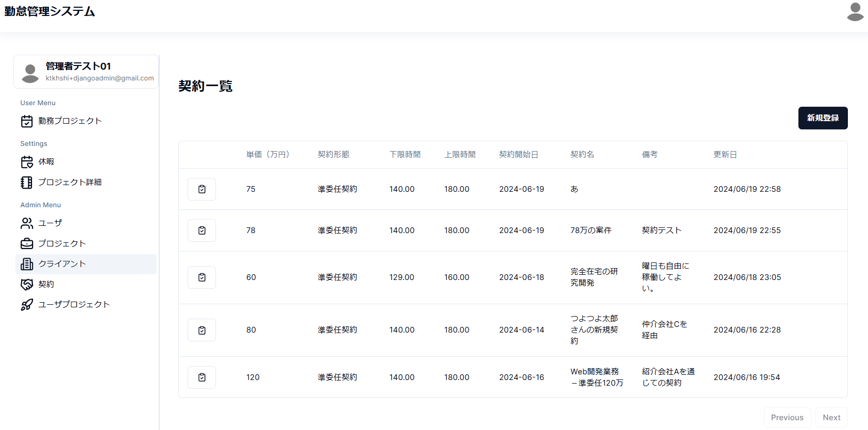Click the Next pagination button

pyautogui.click(x=831, y=418)
